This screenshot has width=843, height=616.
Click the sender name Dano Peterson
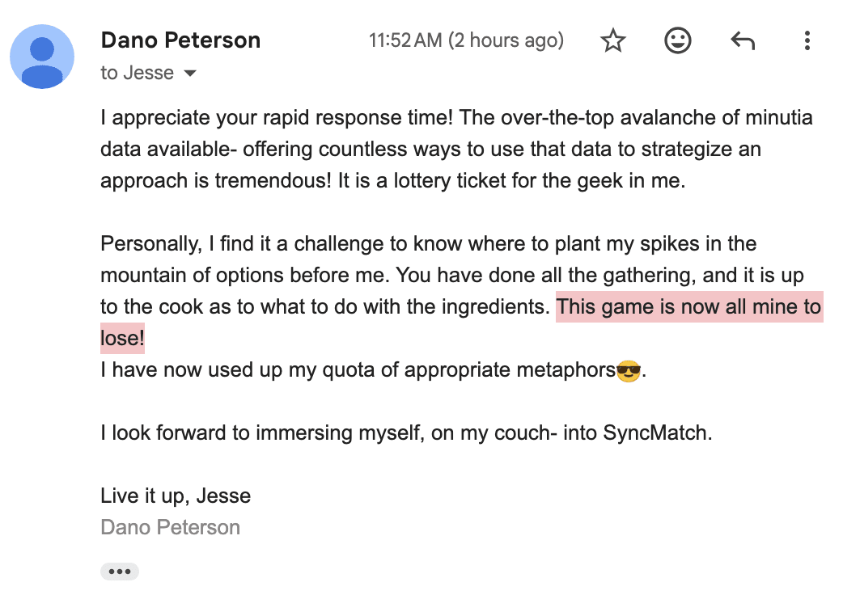180,40
